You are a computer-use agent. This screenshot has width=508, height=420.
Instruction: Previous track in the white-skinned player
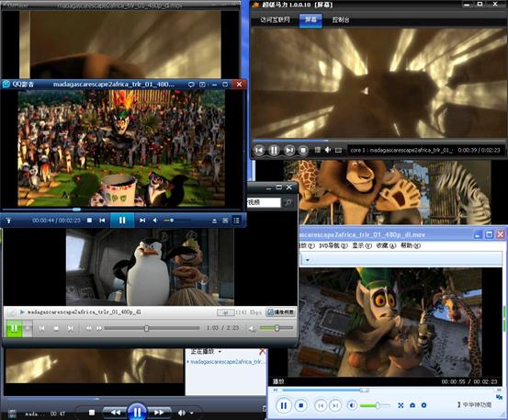tap(321, 405)
